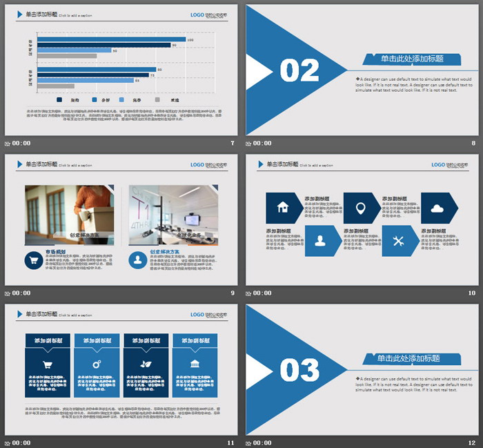483x448 pixels.
Task: Click the shopping cart icon on slide 11
Action: [x=48, y=364]
